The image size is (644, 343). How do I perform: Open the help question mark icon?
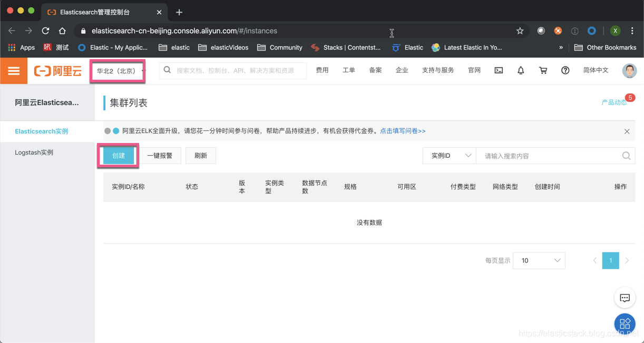click(x=565, y=71)
